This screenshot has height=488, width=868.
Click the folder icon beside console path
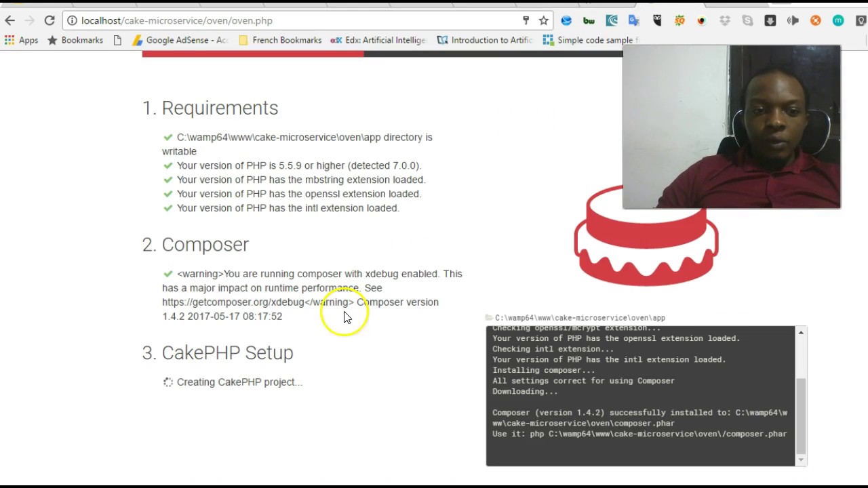pyautogui.click(x=489, y=317)
